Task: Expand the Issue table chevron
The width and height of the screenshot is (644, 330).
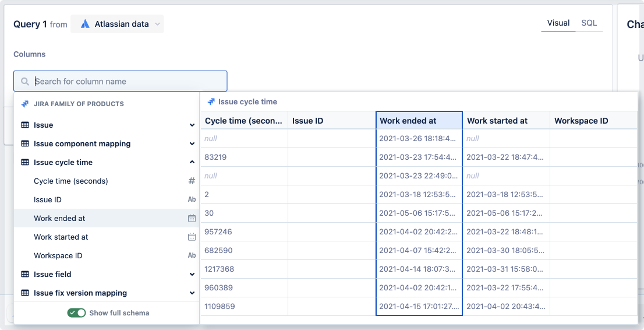Action: [x=192, y=125]
